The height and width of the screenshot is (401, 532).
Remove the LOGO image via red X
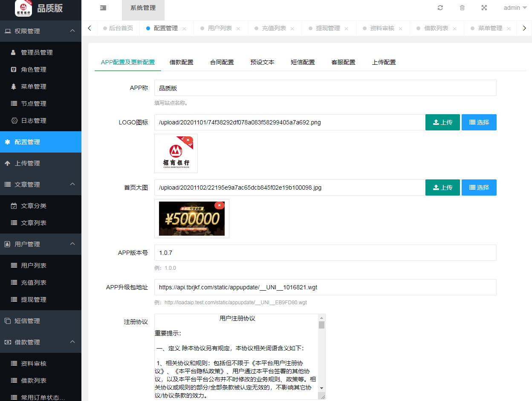(x=188, y=140)
